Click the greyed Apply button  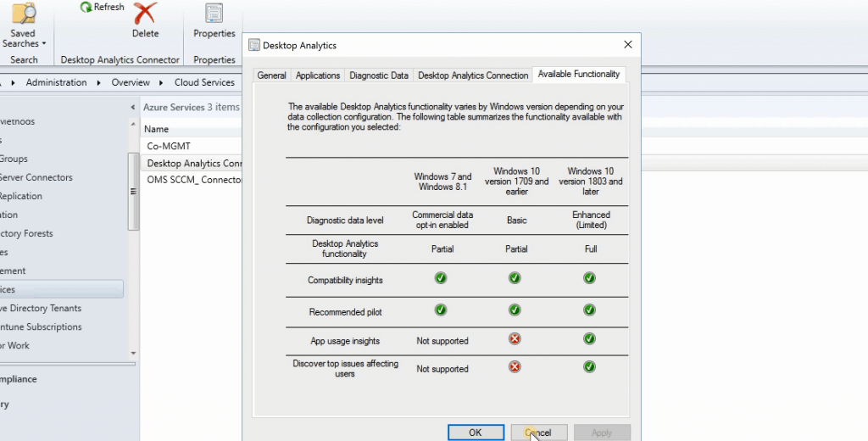602,433
